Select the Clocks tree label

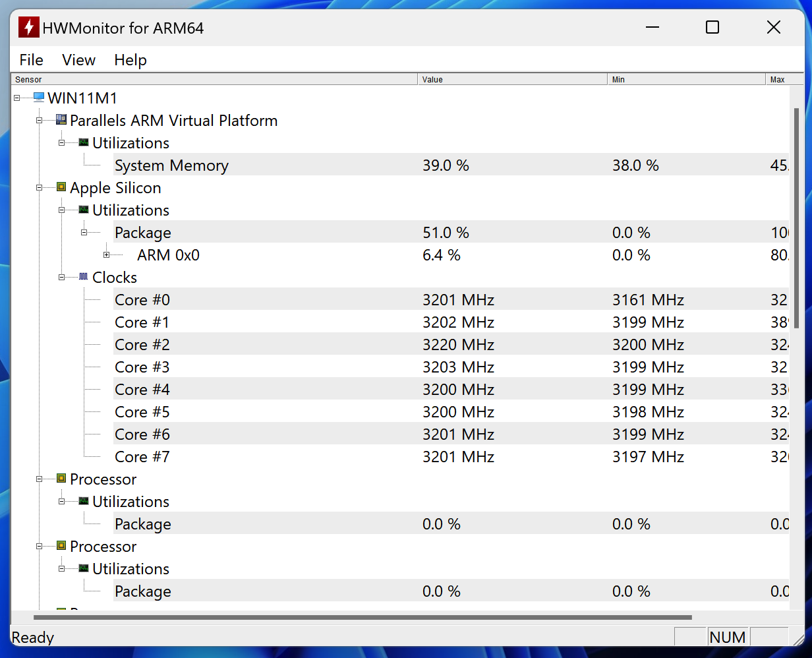coord(115,278)
